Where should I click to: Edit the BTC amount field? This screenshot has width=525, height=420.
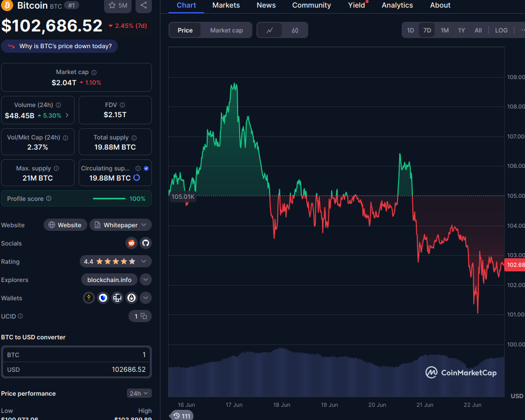click(76, 355)
